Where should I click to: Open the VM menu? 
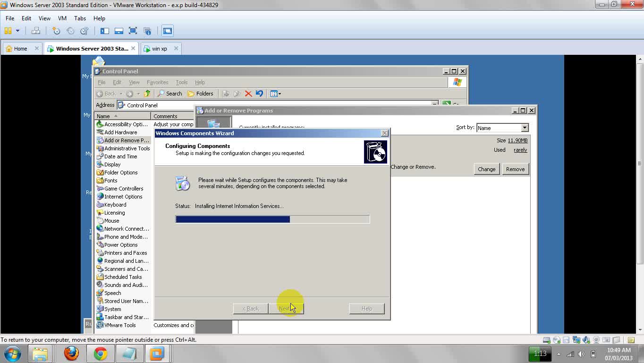(62, 18)
